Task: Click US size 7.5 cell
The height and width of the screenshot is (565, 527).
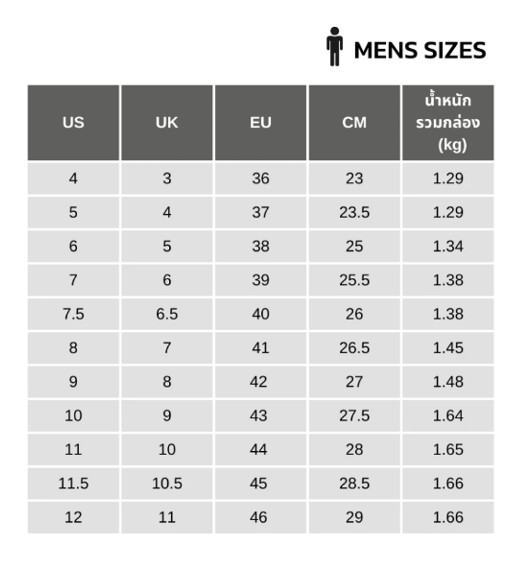Action: [73, 314]
